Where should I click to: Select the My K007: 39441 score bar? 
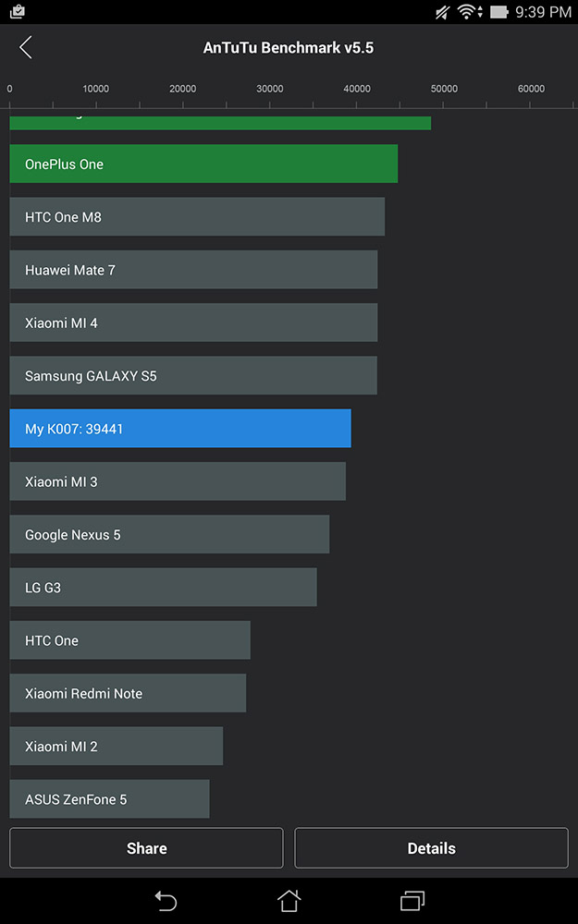(x=180, y=429)
